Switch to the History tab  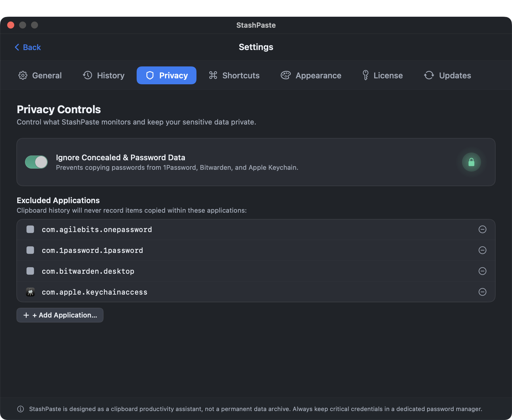(104, 75)
